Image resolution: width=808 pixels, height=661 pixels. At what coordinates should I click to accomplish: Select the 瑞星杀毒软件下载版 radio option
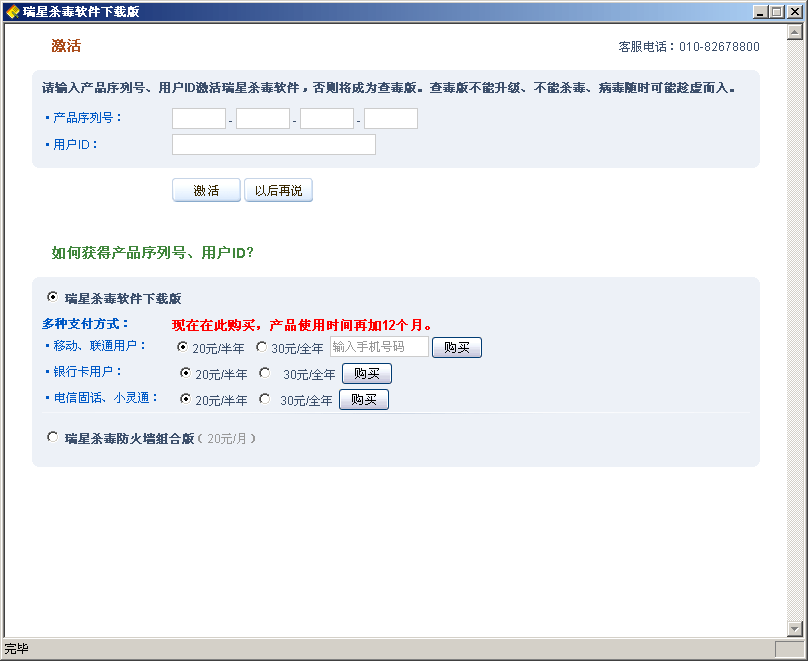tap(52, 297)
